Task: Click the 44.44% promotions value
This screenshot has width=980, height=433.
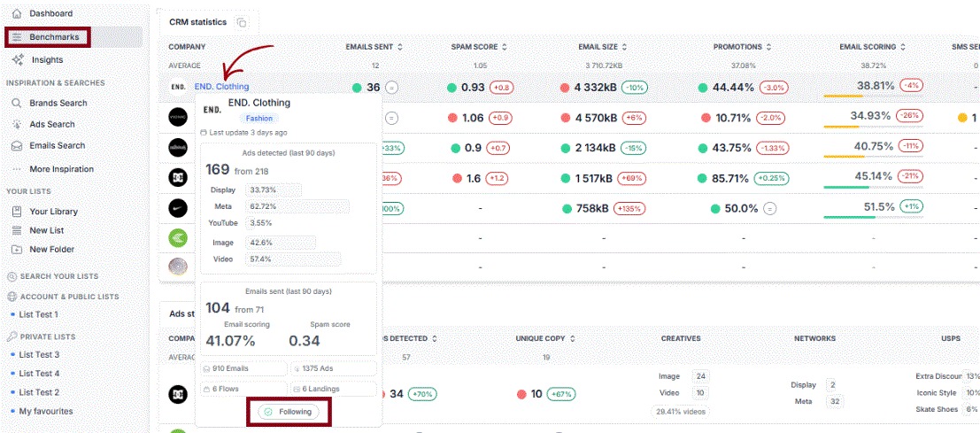Action: pos(733,88)
